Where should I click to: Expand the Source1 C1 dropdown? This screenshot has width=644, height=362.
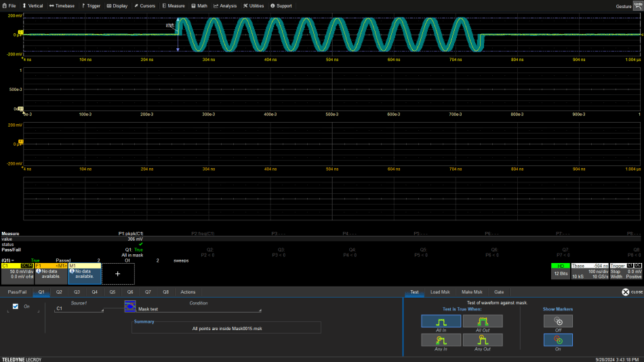[79, 308]
